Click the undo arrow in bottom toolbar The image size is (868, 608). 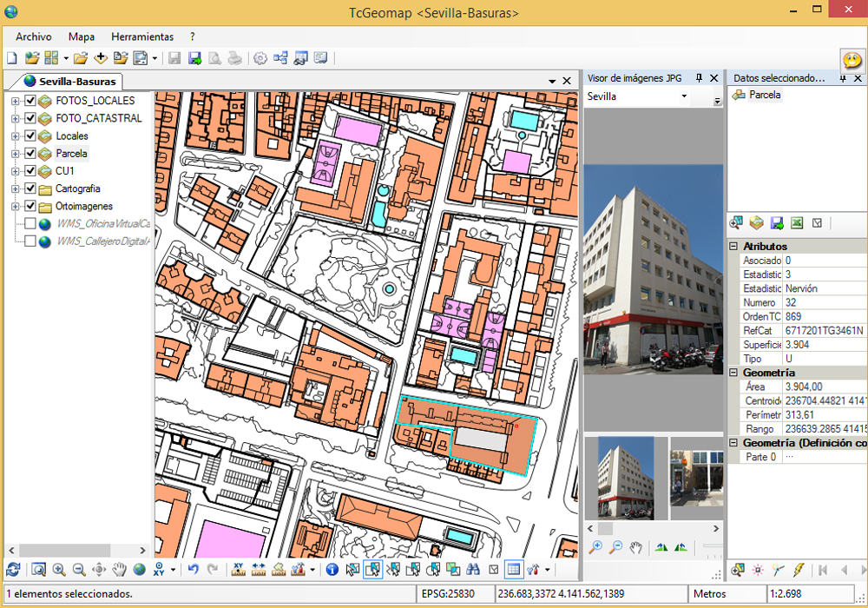pos(193,570)
